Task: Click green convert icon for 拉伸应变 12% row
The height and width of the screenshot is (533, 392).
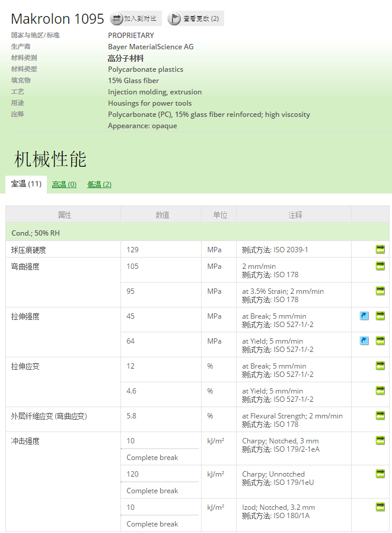Action: pyautogui.click(x=380, y=366)
